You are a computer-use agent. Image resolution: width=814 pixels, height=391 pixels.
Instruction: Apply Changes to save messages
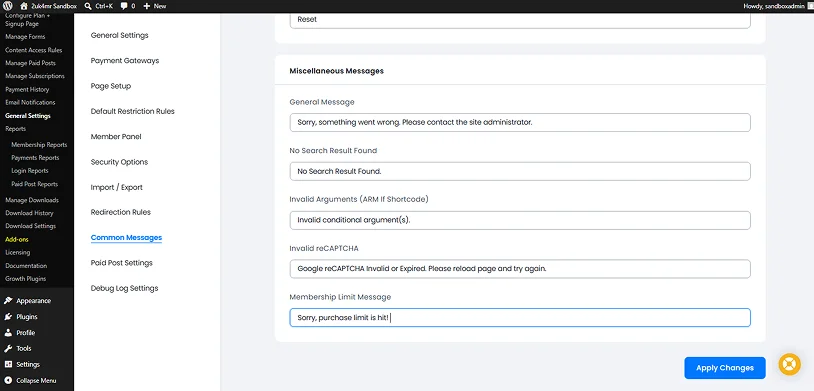coord(725,368)
